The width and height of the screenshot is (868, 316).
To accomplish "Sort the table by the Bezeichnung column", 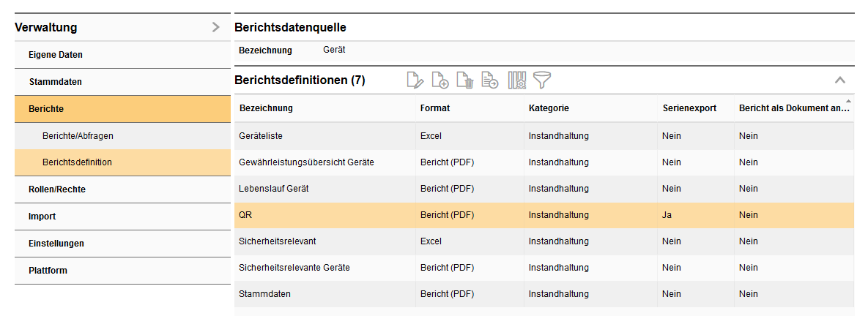I will (267, 108).
